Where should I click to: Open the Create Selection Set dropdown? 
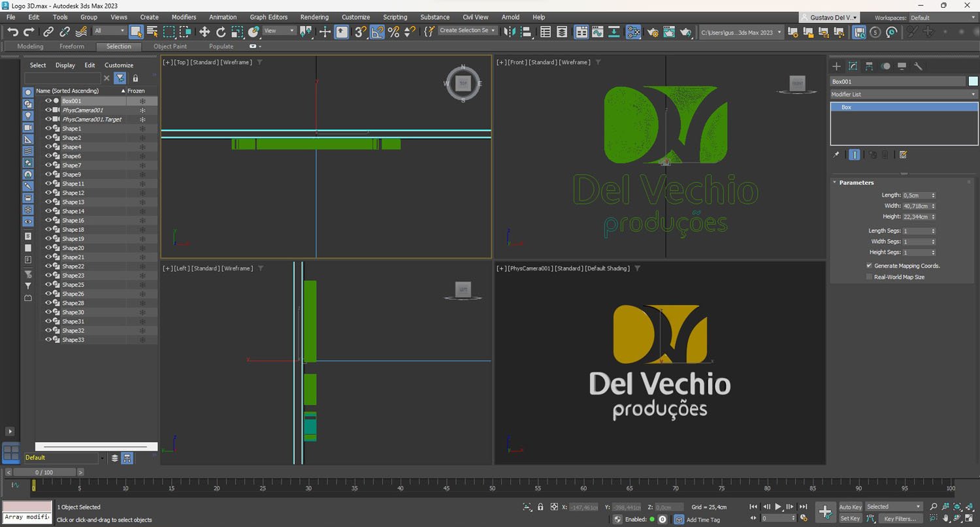pos(467,31)
